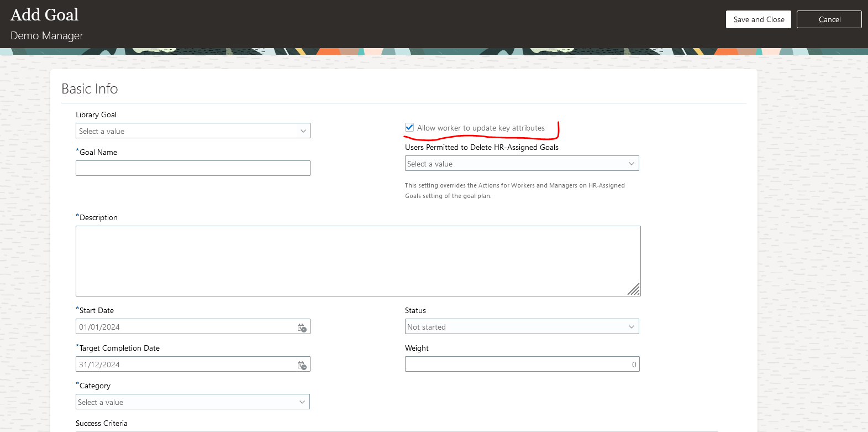The height and width of the screenshot is (432, 868).
Task: Focus the Goal Name input field
Action: [x=193, y=168]
